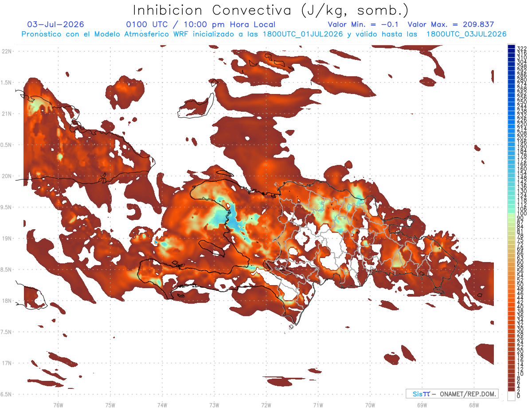Click the '1800UTC_03JUL2026' valid-until time
Image resolution: width=532 pixels, height=411 pixels.
tap(466, 34)
